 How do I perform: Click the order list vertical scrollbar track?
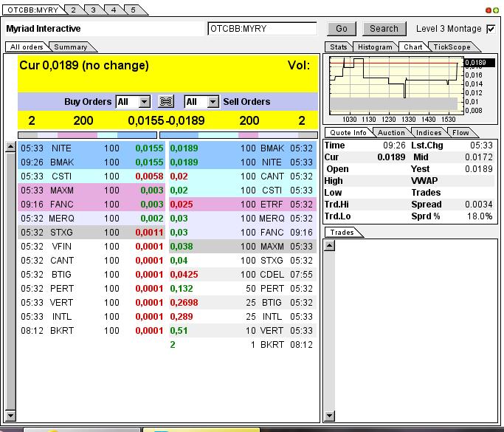tap(10, 281)
